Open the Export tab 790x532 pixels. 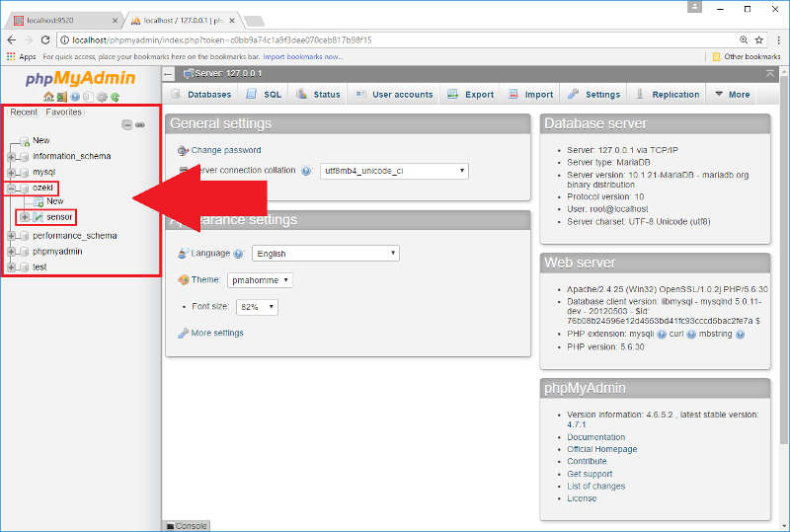click(x=470, y=94)
